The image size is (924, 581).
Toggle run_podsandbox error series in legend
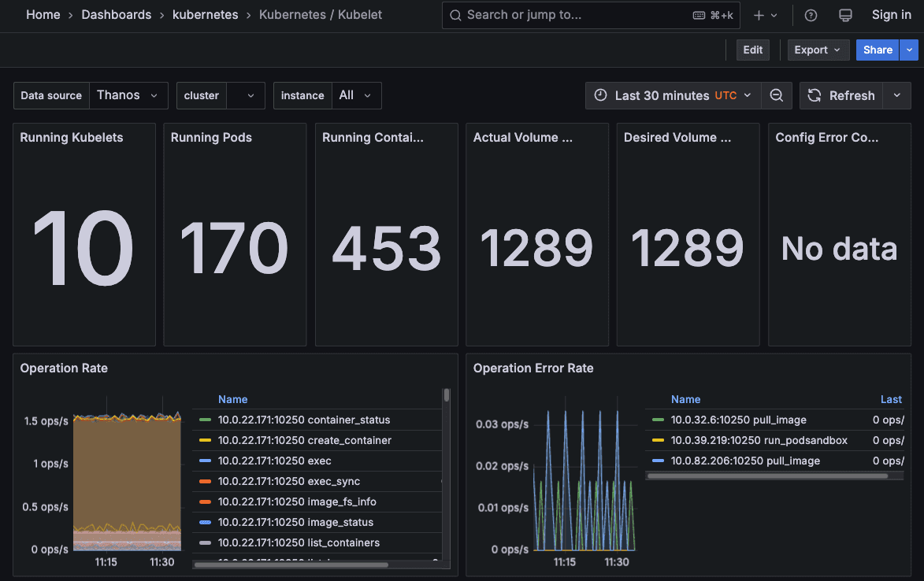point(759,440)
